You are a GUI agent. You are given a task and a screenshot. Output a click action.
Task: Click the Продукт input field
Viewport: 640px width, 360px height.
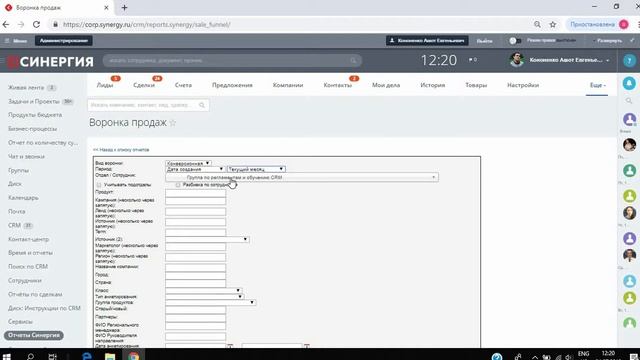pos(196,192)
